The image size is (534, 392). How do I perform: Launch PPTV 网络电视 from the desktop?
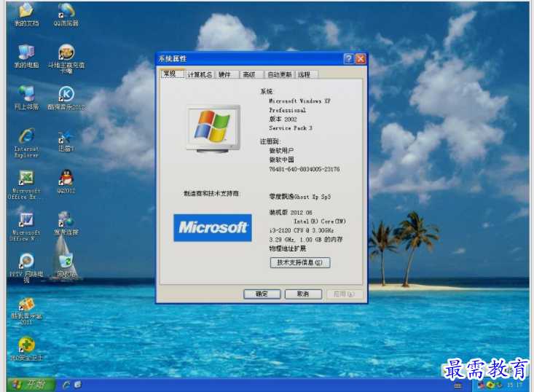coord(26,268)
